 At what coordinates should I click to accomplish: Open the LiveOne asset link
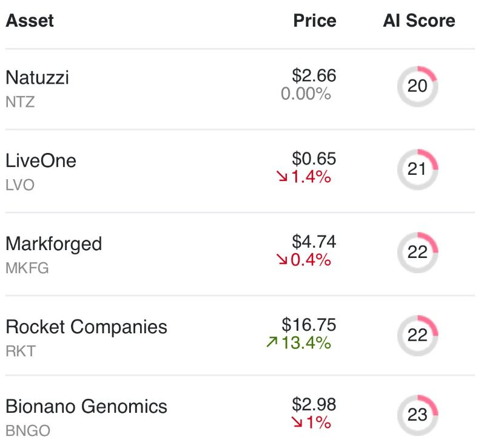click(41, 161)
